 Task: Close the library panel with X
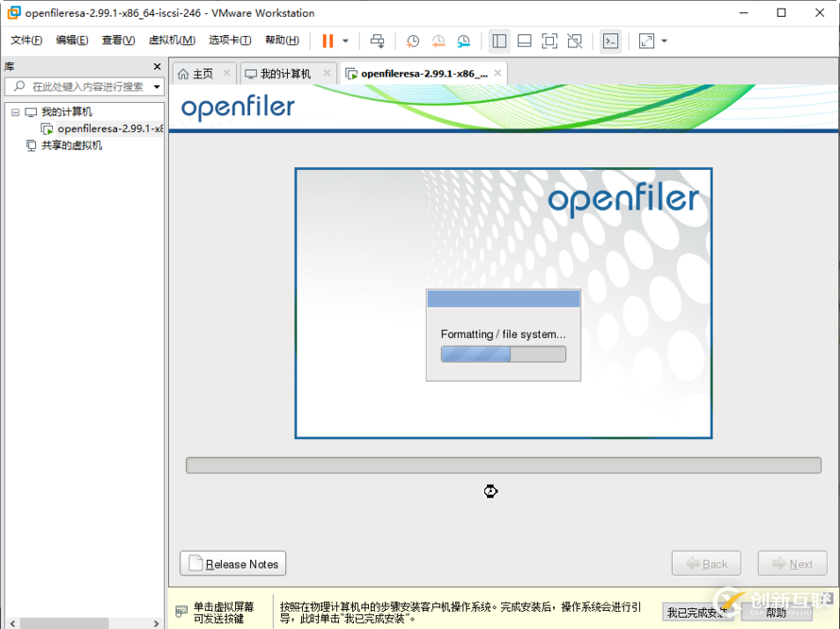click(158, 66)
